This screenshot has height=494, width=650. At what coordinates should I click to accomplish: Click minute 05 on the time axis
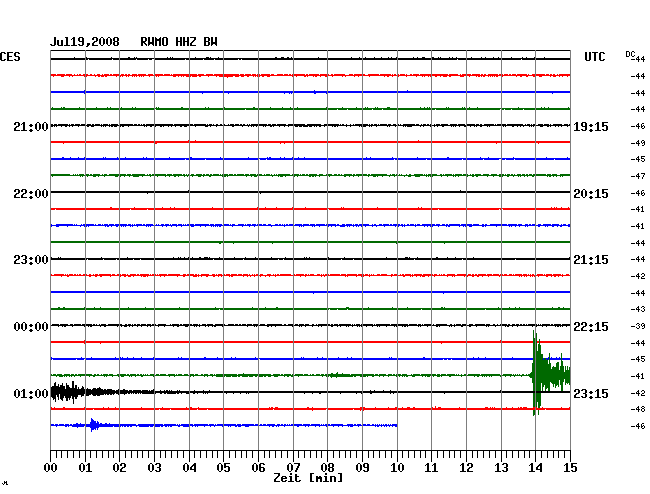[223, 468]
